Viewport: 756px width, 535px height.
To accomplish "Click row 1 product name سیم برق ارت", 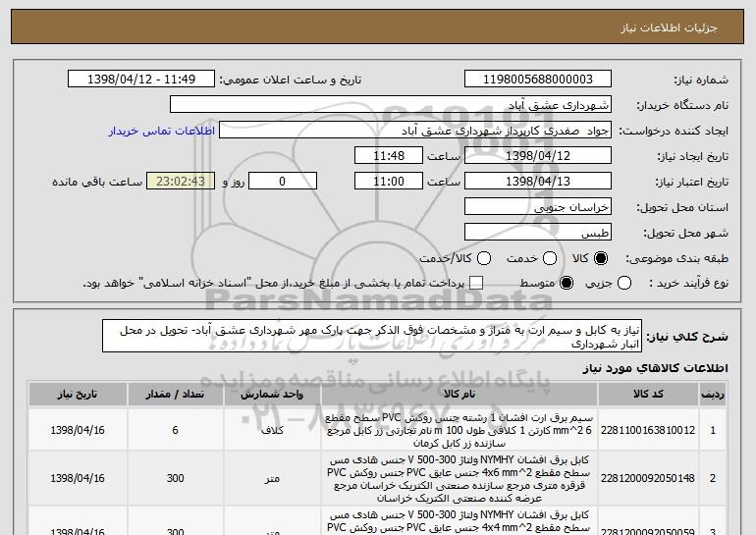I will (x=459, y=430).
